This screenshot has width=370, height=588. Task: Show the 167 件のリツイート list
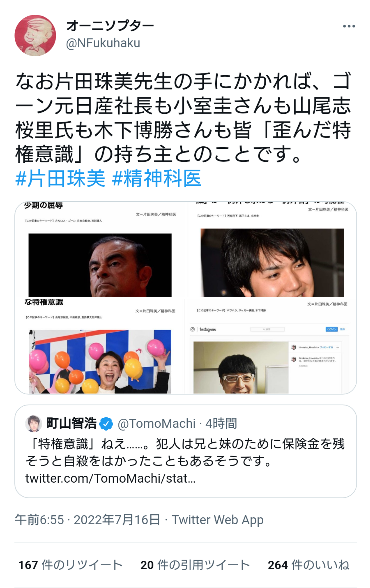(x=70, y=565)
